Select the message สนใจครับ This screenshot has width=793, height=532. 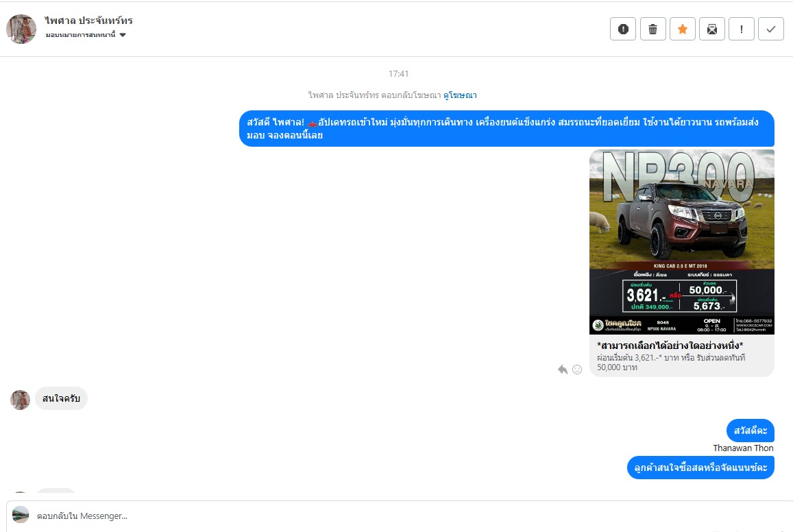click(61, 398)
